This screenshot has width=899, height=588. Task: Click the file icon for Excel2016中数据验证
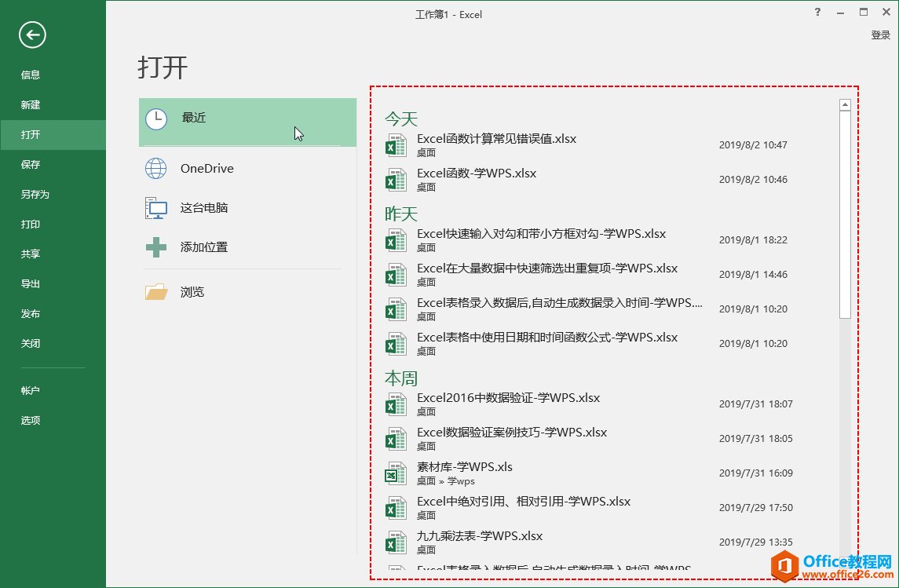click(x=396, y=404)
